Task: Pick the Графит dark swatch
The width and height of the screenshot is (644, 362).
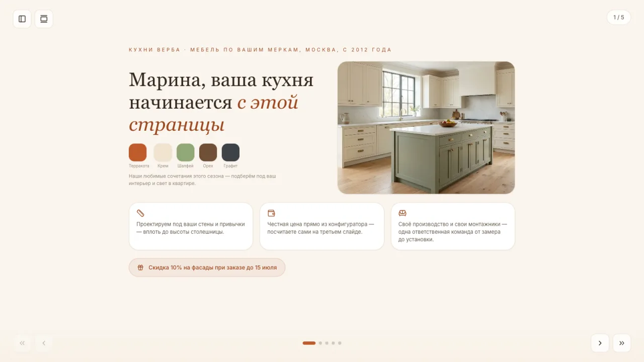Action: (231, 152)
